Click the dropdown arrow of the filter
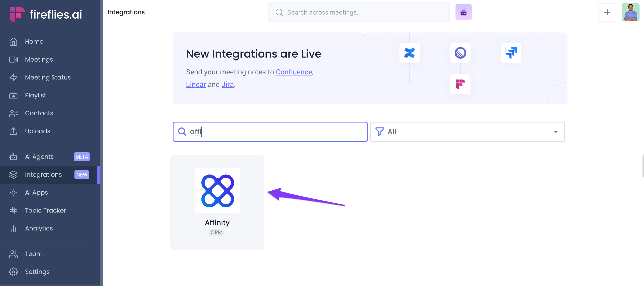The width and height of the screenshot is (644, 286). tap(555, 132)
